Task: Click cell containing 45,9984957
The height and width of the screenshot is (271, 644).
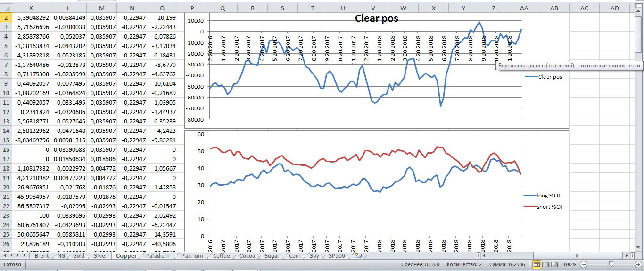Action: tap(31, 197)
